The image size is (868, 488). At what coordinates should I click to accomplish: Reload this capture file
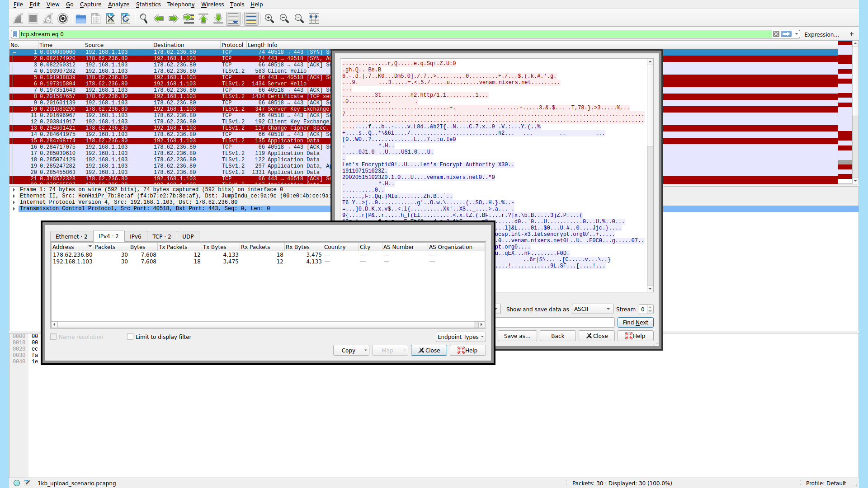pyautogui.click(x=126, y=19)
